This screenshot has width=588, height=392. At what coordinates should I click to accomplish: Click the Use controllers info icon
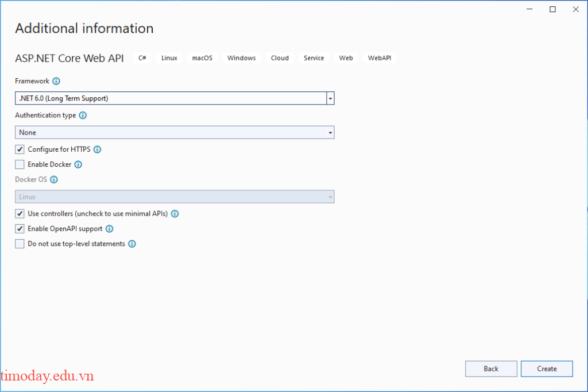click(175, 213)
